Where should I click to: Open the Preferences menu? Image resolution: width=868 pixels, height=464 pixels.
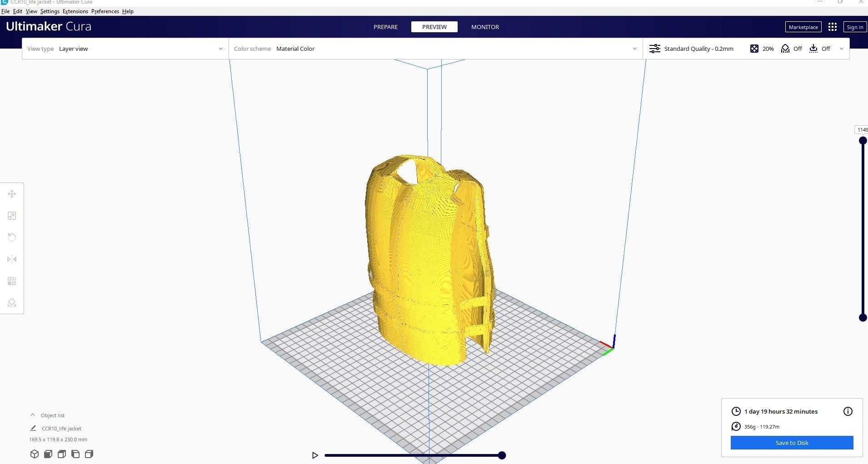coord(105,11)
